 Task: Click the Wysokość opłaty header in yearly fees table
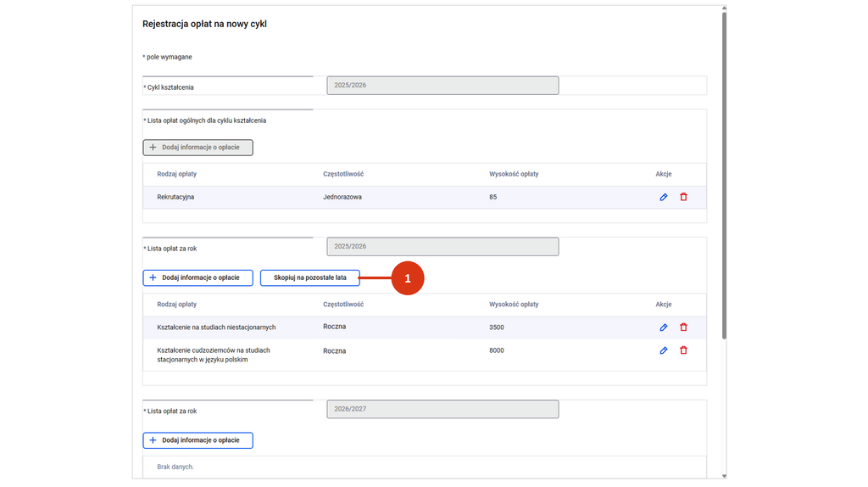tap(514, 305)
